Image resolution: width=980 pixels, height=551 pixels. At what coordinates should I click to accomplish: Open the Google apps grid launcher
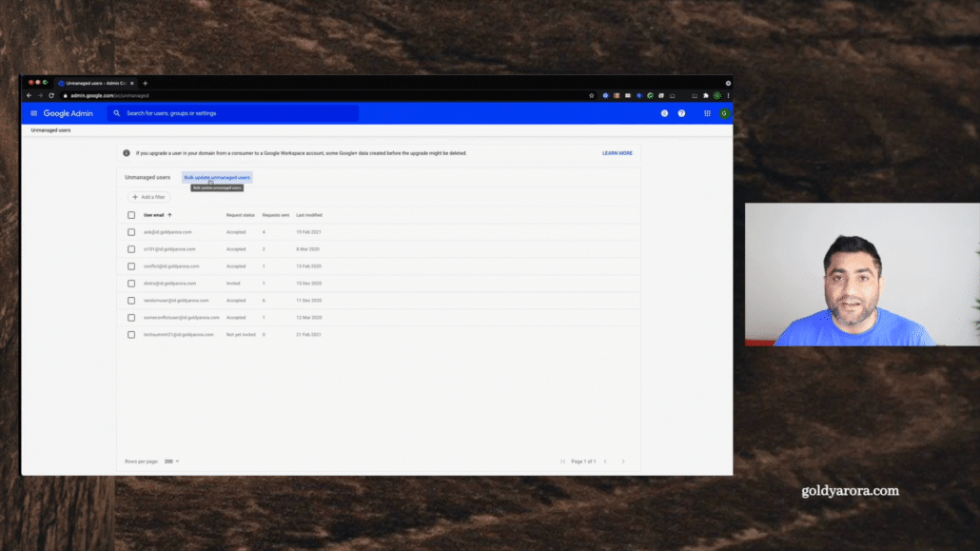707,113
